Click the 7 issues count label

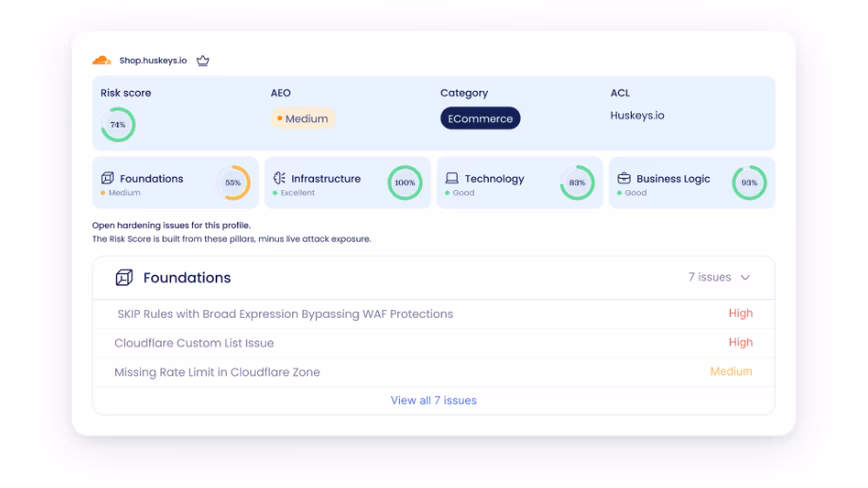(710, 277)
